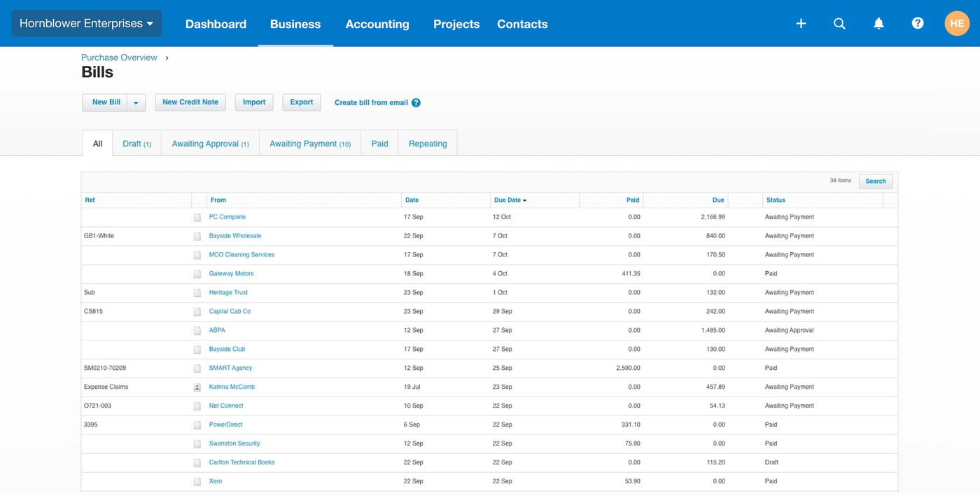Select the All tab

click(x=97, y=143)
